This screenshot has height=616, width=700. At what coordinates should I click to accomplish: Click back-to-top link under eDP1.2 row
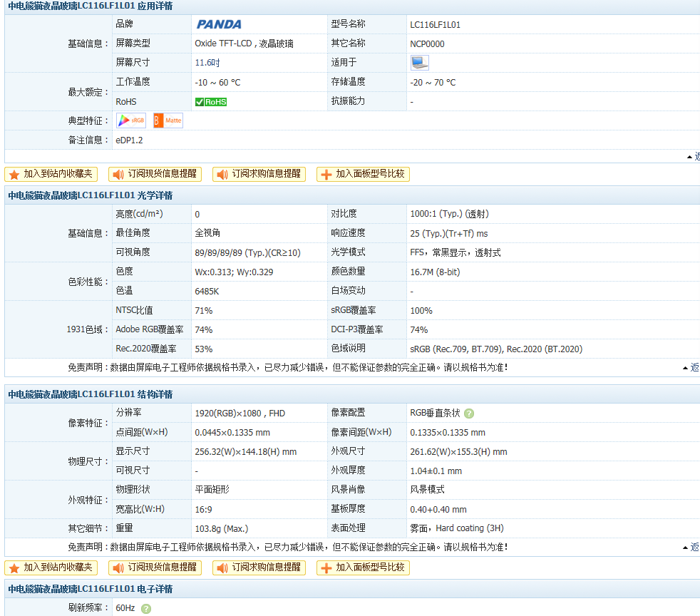click(694, 157)
